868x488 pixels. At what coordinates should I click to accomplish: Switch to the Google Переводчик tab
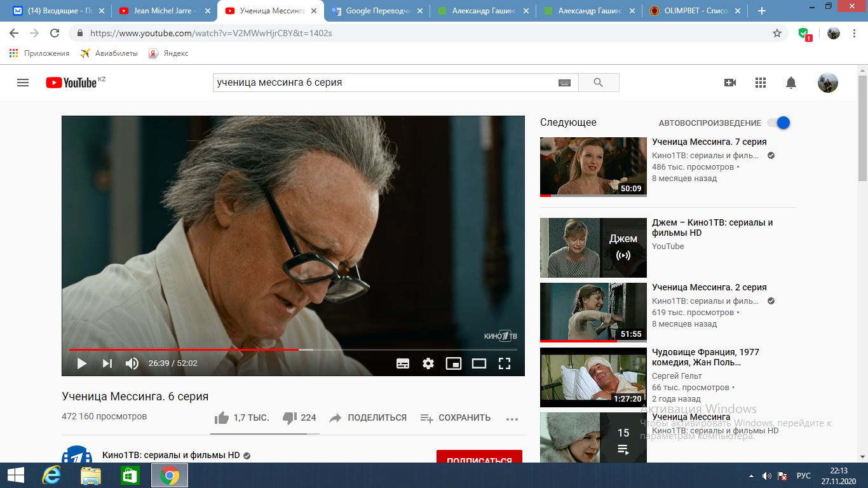point(376,11)
